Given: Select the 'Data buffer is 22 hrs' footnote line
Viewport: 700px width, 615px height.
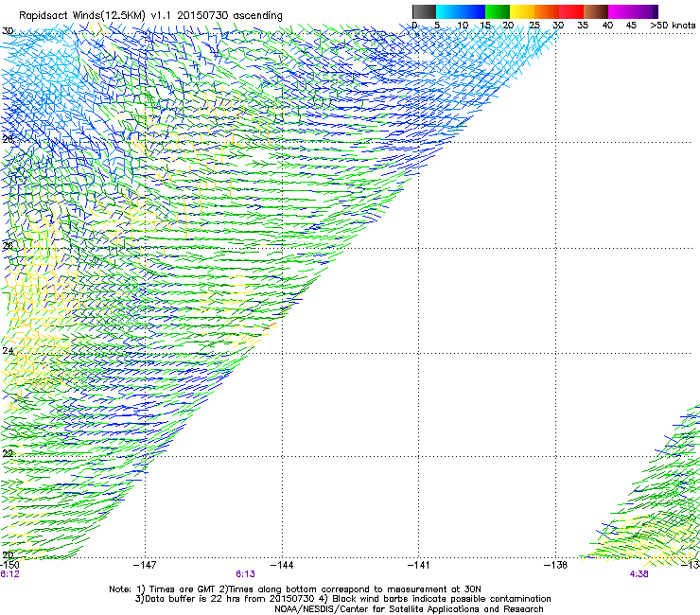Looking at the screenshot, I should coord(342,599).
